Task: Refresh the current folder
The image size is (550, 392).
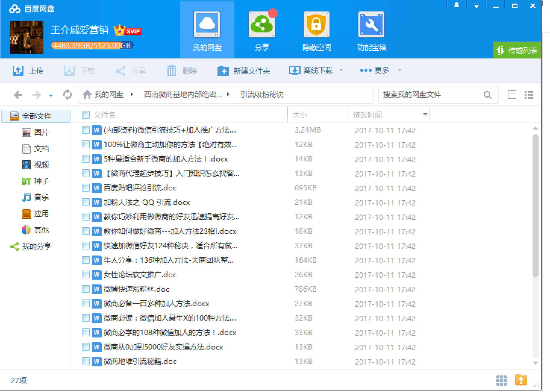Action: (67, 95)
